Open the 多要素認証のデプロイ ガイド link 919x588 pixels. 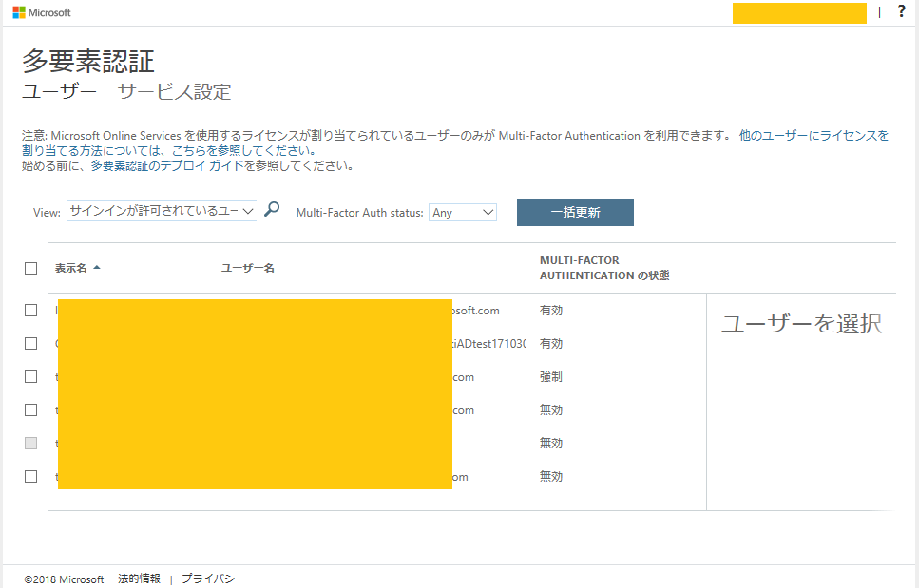coord(167,165)
